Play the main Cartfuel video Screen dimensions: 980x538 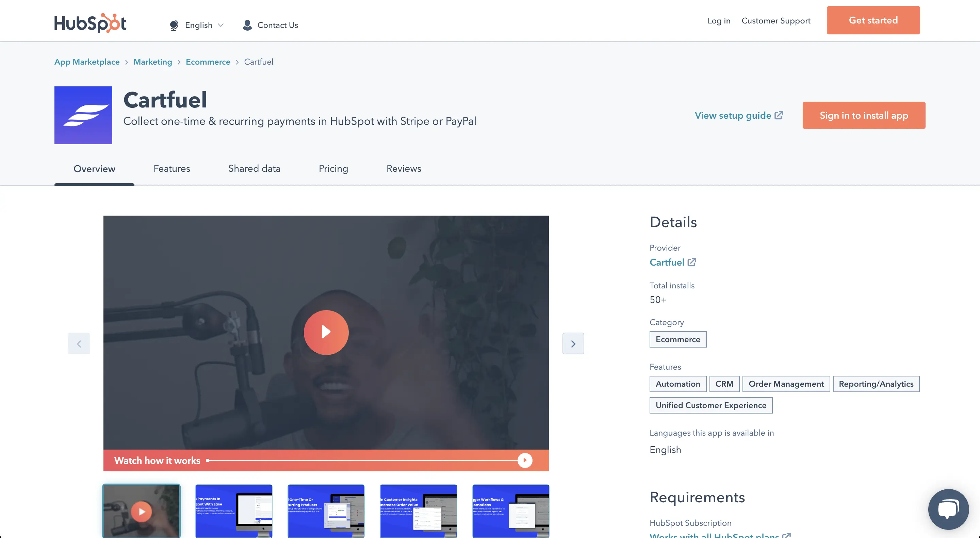coord(326,333)
